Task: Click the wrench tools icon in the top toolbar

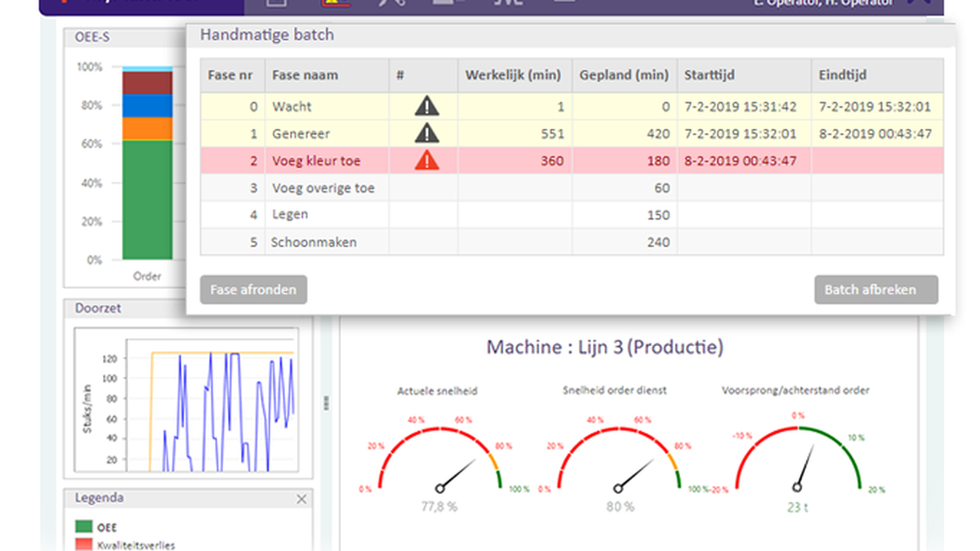Action: [x=393, y=3]
